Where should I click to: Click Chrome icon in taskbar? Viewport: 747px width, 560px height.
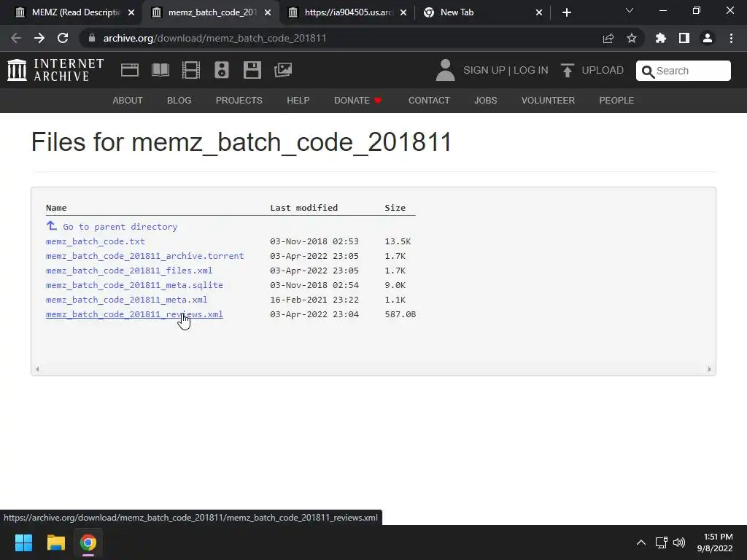click(88, 542)
